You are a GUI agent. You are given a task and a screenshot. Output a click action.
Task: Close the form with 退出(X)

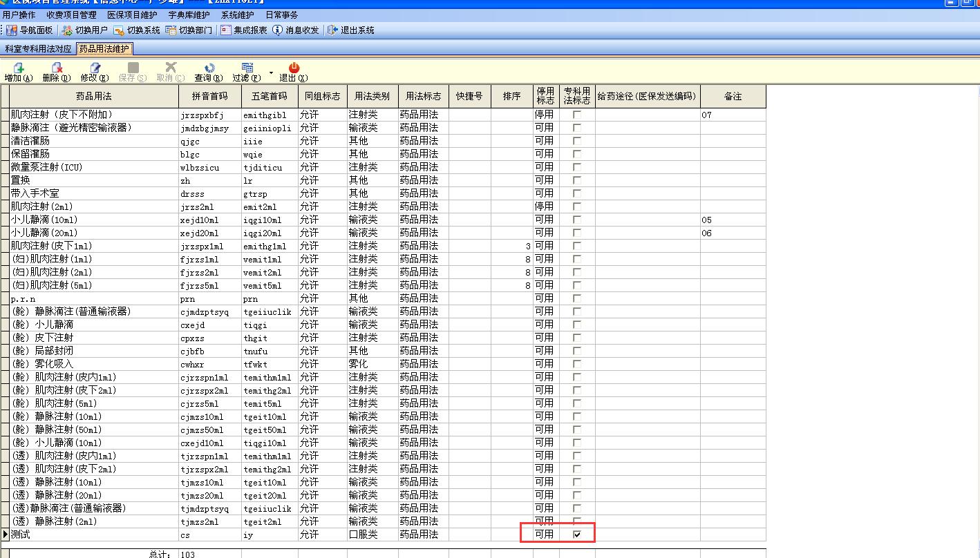294,73
